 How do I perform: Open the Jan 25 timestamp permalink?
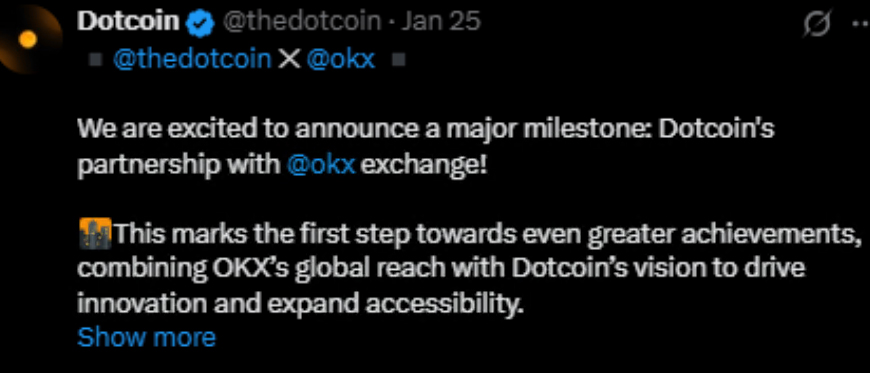pyautogui.click(x=441, y=23)
